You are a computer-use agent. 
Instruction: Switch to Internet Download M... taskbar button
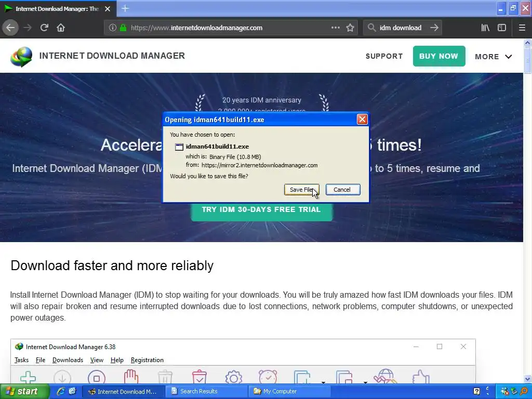(123, 392)
